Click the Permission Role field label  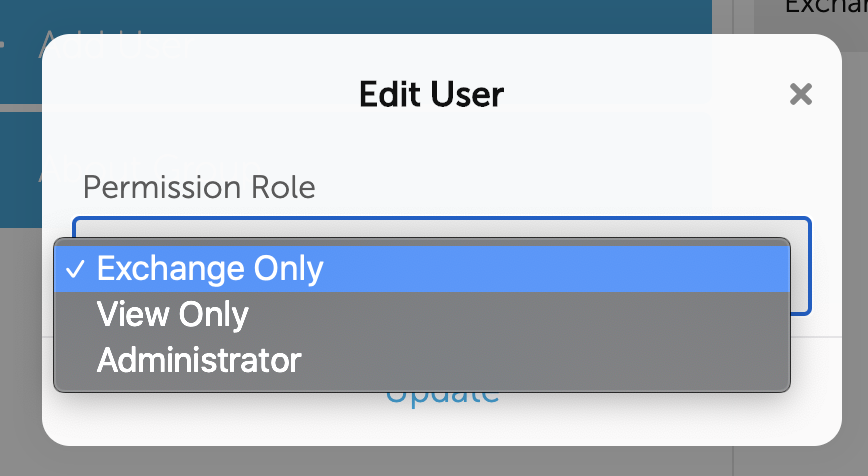(199, 187)
